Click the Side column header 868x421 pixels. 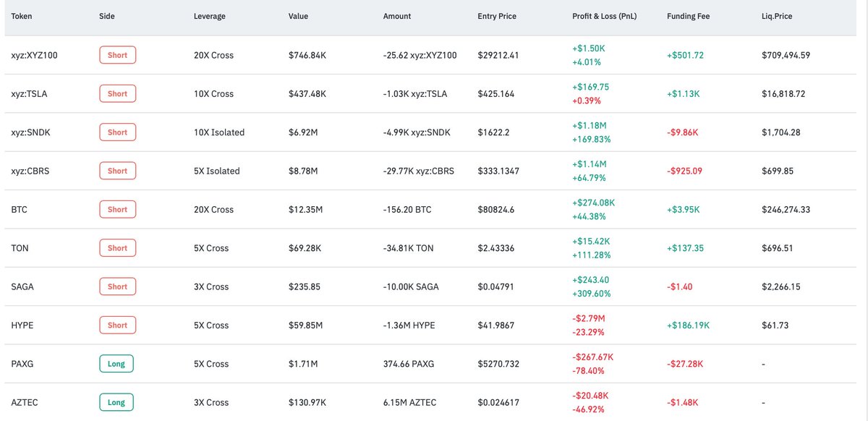pos(106,16)
